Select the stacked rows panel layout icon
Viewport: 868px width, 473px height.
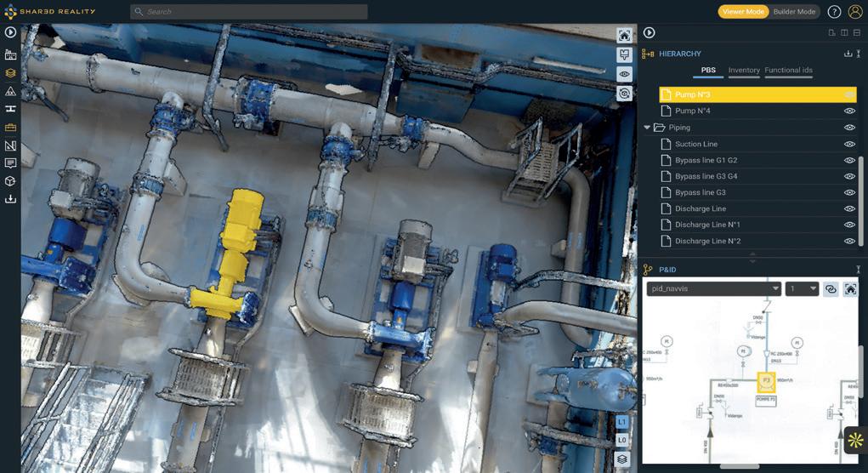pyautogui.click(x=857, y=32)
